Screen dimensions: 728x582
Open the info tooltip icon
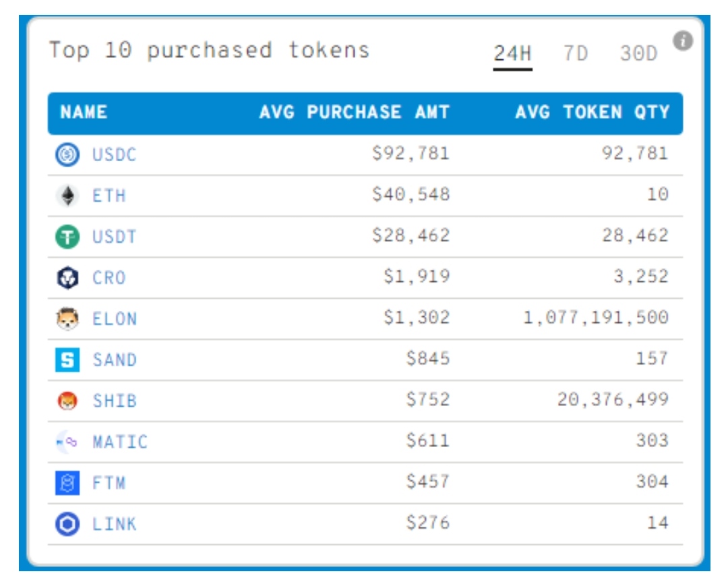tap(683, 41)
